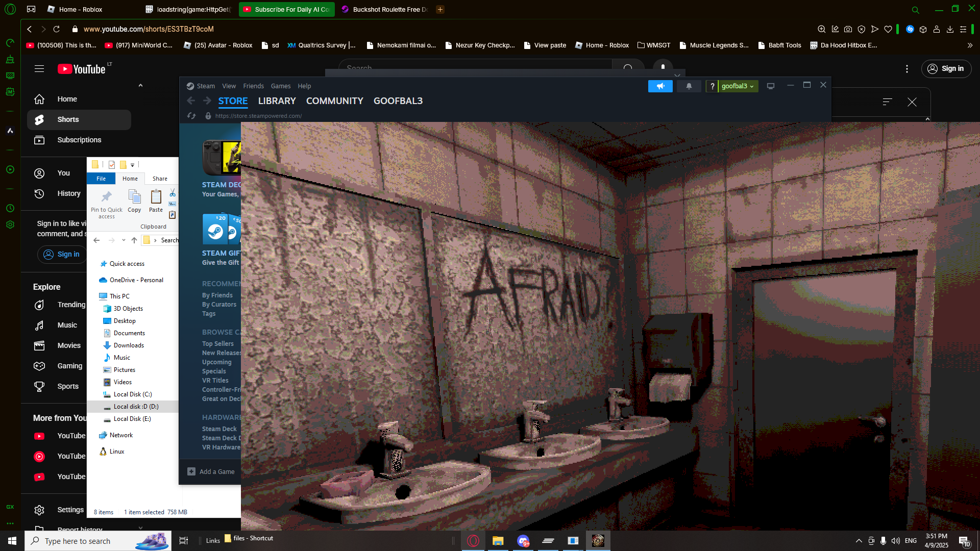Switch to the Steam COMMUNITY tab
This screenshot has width=980, height=551.
click(x=335, y=101)
